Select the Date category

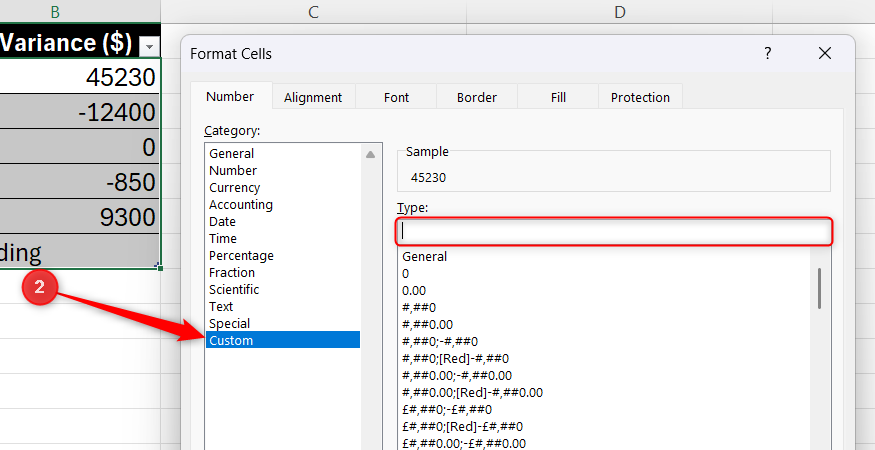click(x=282, y=222)
